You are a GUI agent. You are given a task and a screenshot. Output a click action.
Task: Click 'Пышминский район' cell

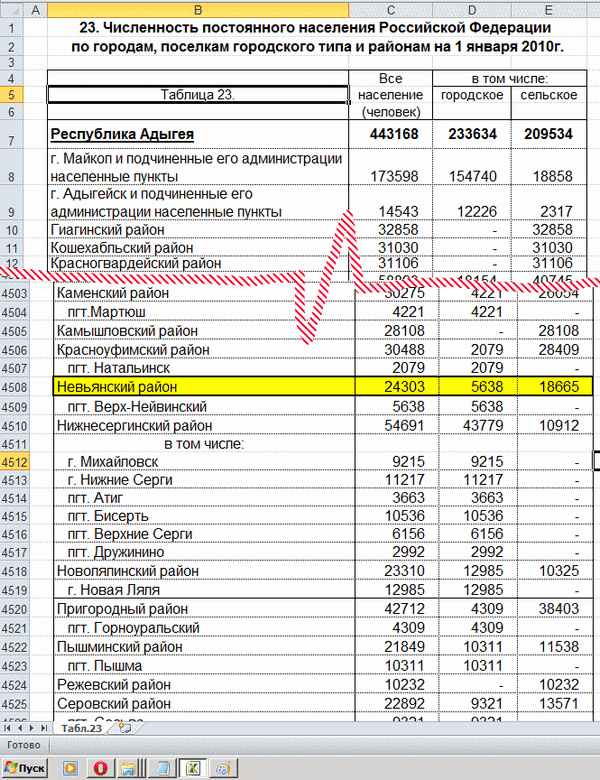click(x=204, y=647)
